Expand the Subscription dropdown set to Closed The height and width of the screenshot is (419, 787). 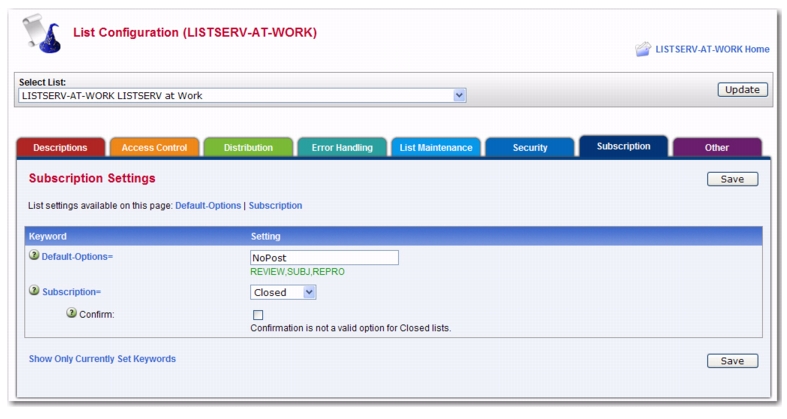(x=283, y=292)
